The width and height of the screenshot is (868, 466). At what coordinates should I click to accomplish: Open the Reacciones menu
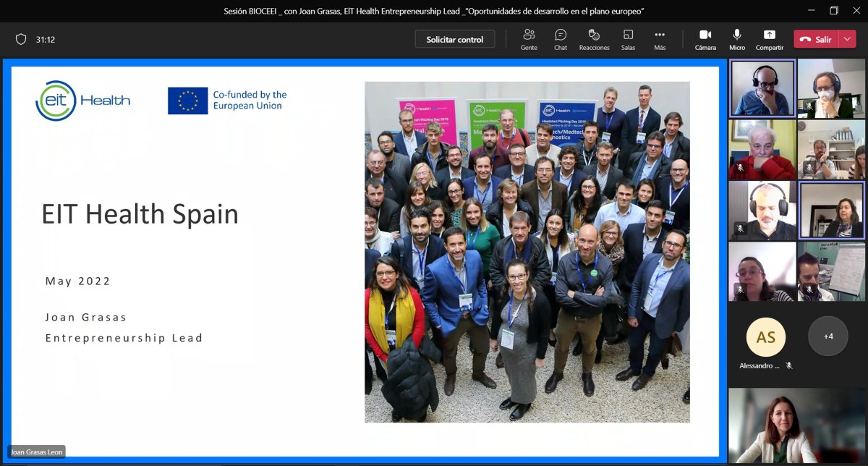coord(595,39)
